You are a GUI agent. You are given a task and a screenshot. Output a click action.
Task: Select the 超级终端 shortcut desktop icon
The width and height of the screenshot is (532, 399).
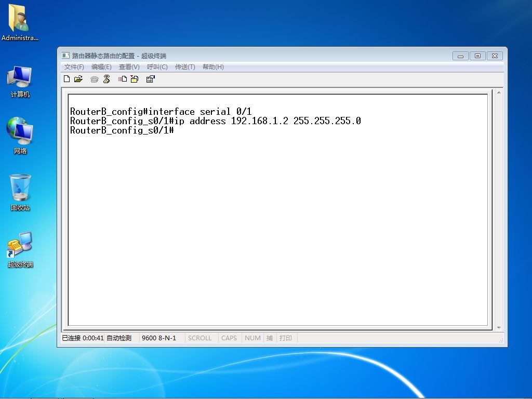(x=20, y=250)
